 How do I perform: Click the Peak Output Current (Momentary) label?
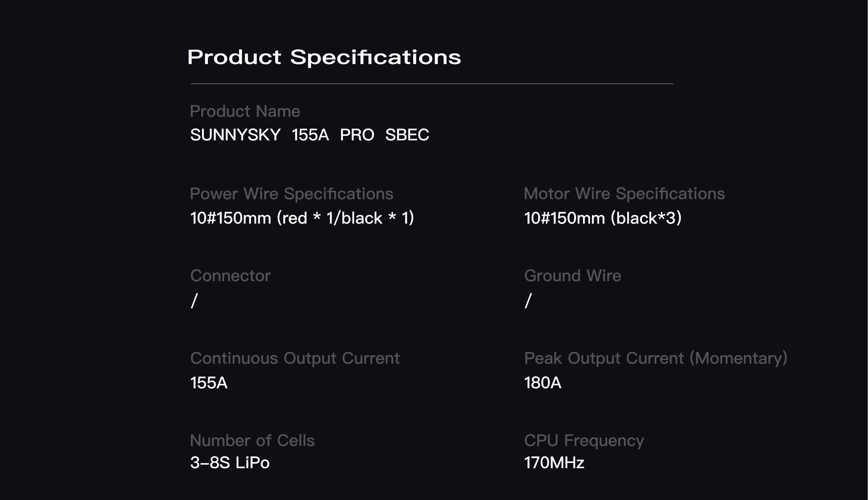(x=655, y=358)
